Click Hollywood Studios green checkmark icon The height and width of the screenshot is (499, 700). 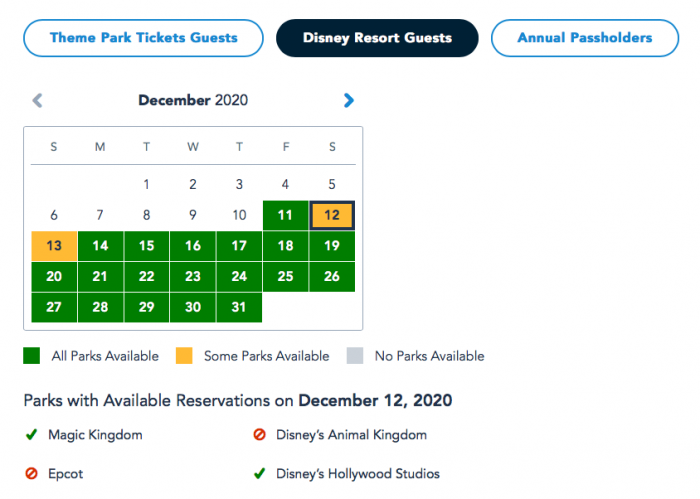click(x=259, y=474)
